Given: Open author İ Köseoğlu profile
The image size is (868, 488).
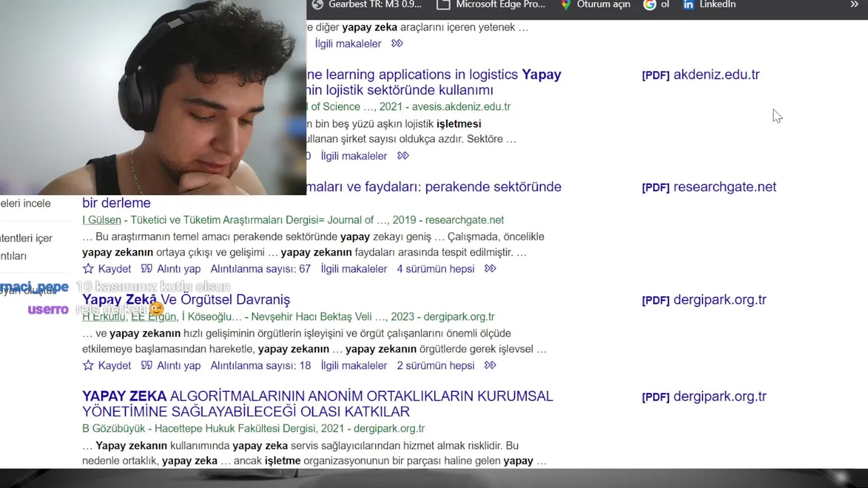Looking at the screenshot, I should [x=212, y=317].
